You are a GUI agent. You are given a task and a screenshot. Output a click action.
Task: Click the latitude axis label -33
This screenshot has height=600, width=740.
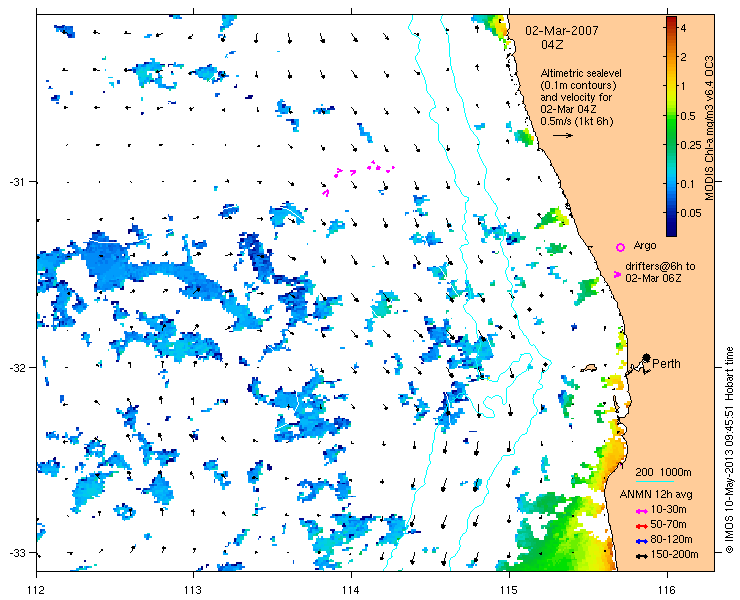pos(16,553)
